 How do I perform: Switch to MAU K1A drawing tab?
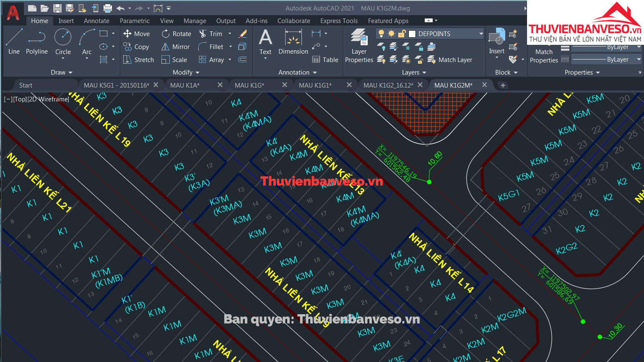(185, 85)
